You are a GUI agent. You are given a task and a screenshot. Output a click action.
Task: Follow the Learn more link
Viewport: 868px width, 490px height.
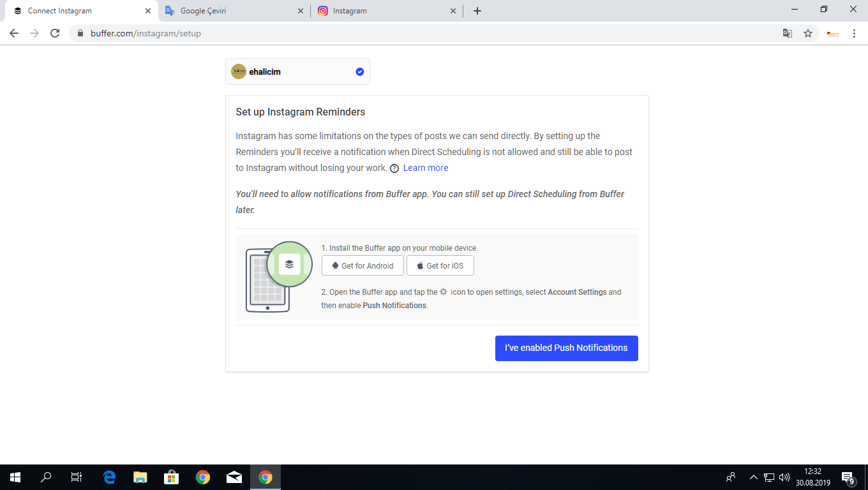426,168
